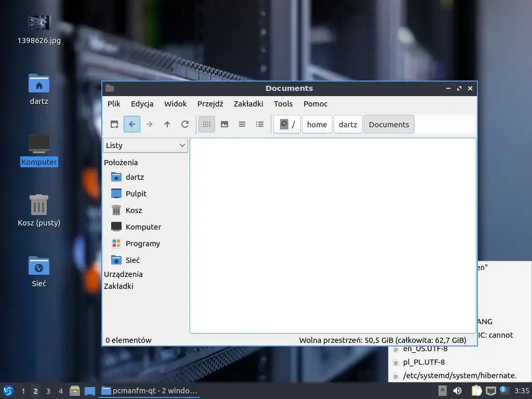Switch to detailed list view mode
The height and width of the screenshot is (399, 532).
[260, 124]
